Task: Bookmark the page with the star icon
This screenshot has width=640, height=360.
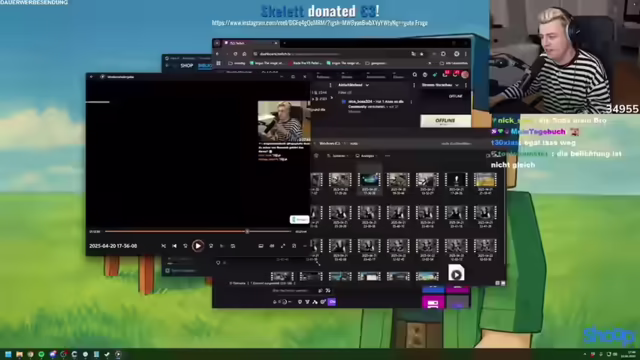Action: 422,54
